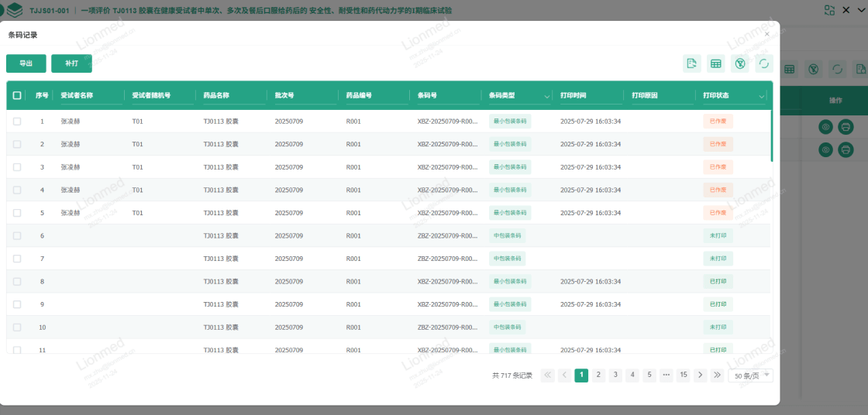Jump to page 15 in pagination

pyautogui.click(x=683, y=375)
